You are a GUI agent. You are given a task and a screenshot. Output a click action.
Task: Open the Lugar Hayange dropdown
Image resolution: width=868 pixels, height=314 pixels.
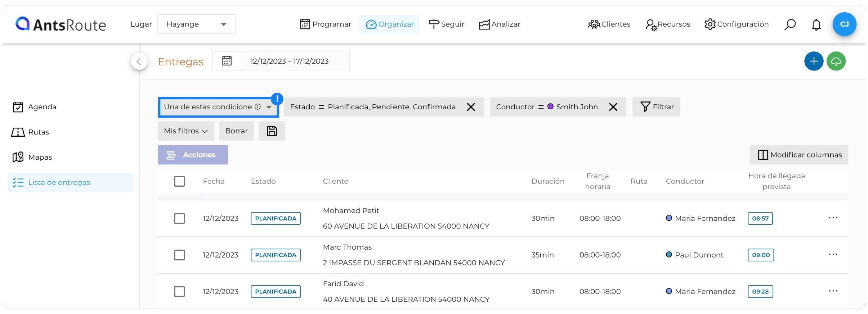pos(197,24)
